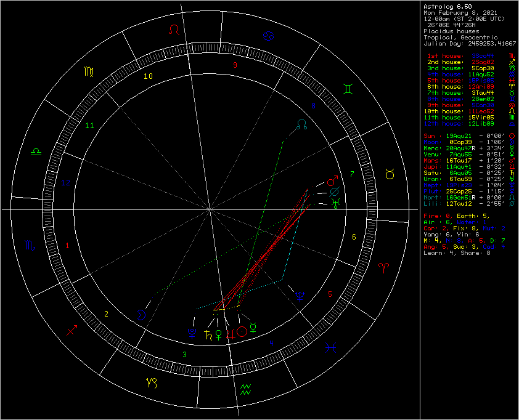Select the blue Cancer glyph on the wheel
The width and height of the screenshot is (519, 420).
tap(268, 36)
